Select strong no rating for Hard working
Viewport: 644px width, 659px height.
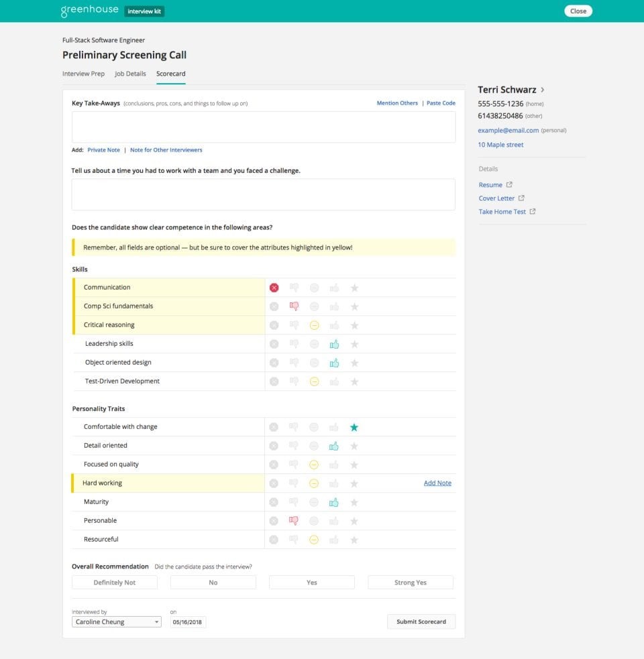(x=274, y=483)
